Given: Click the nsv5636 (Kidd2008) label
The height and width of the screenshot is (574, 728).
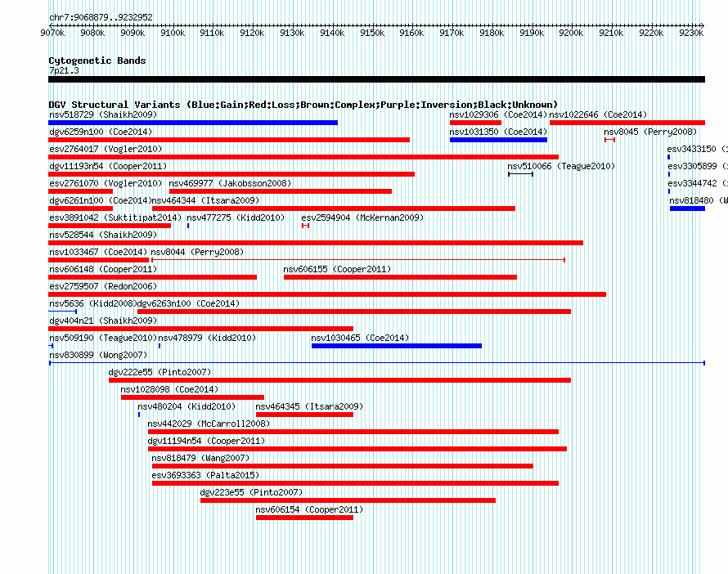Looking at the screenshot, I should click(x=93, y=303).
